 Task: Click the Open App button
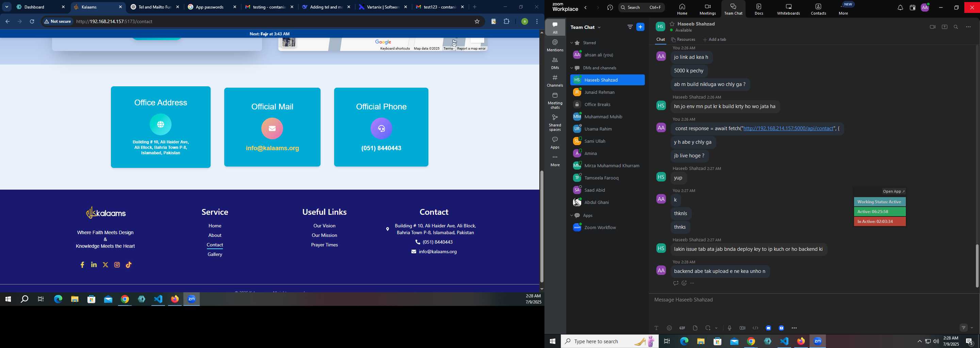(894, 191)
